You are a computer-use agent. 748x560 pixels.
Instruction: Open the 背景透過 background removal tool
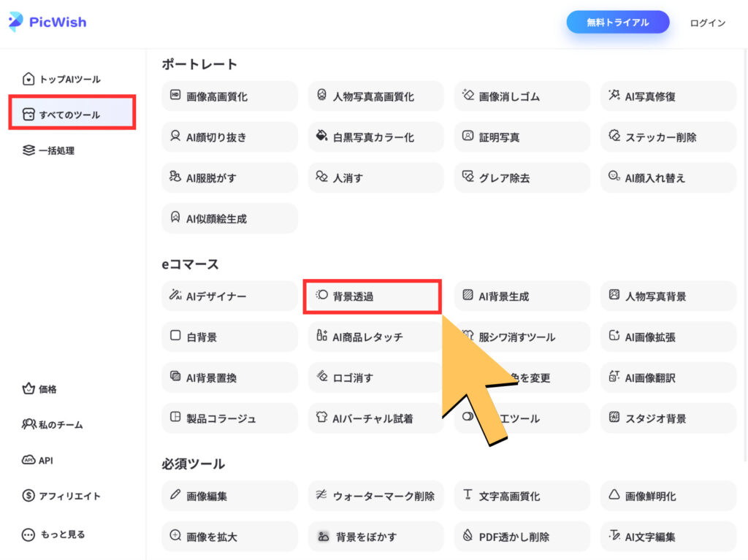[371, 296]
